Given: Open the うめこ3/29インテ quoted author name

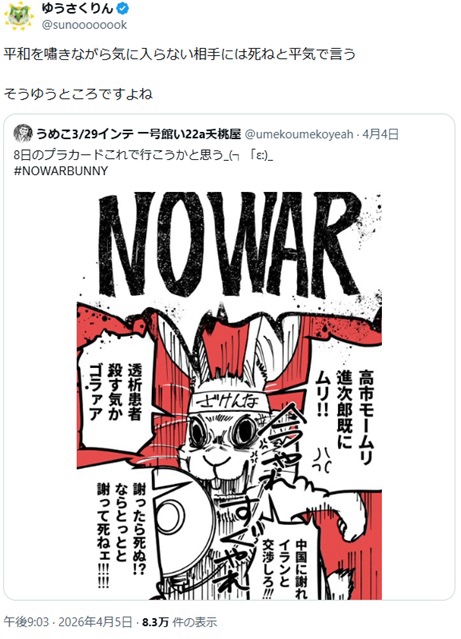Looking at the screenshot, I should [139, 134].
